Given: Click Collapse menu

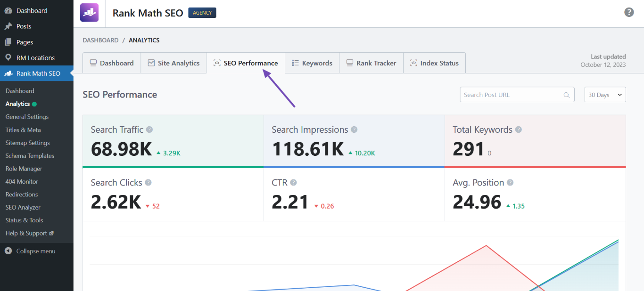Looking at the screenshot, I should click(x=36, y=251).
